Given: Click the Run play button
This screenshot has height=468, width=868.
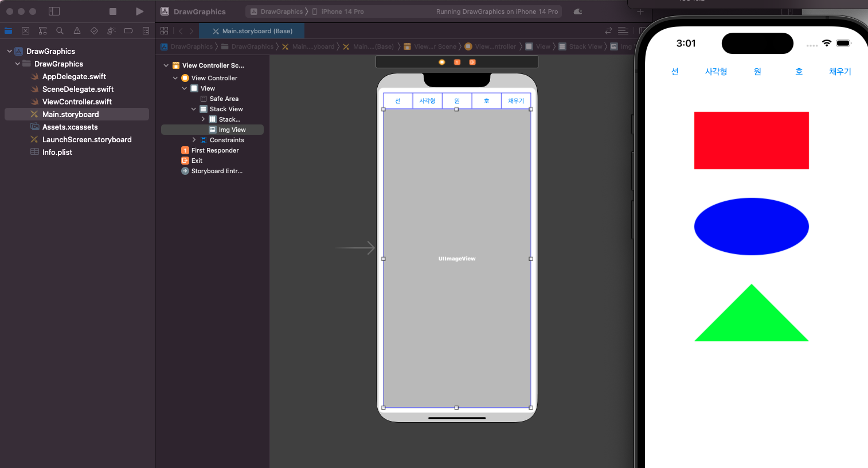Looking at the screenshot, I should click(x=139, y=11).
